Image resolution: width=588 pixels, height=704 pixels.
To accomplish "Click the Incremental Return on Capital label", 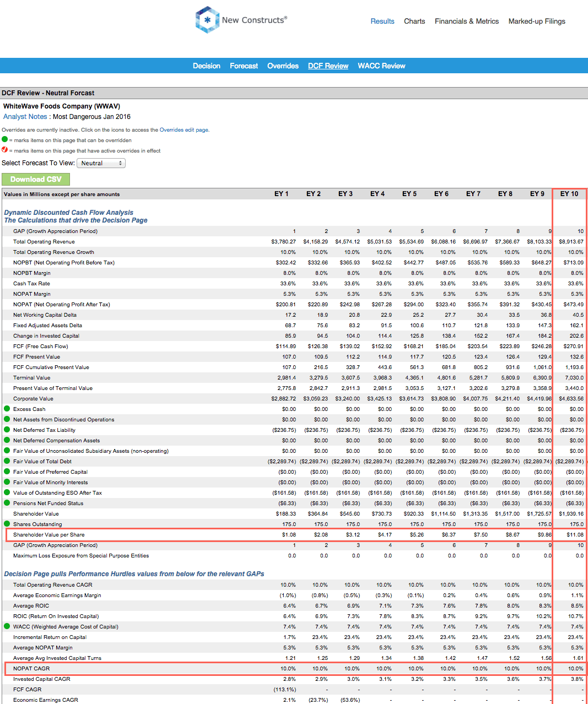I will click(x=50, y=637).
